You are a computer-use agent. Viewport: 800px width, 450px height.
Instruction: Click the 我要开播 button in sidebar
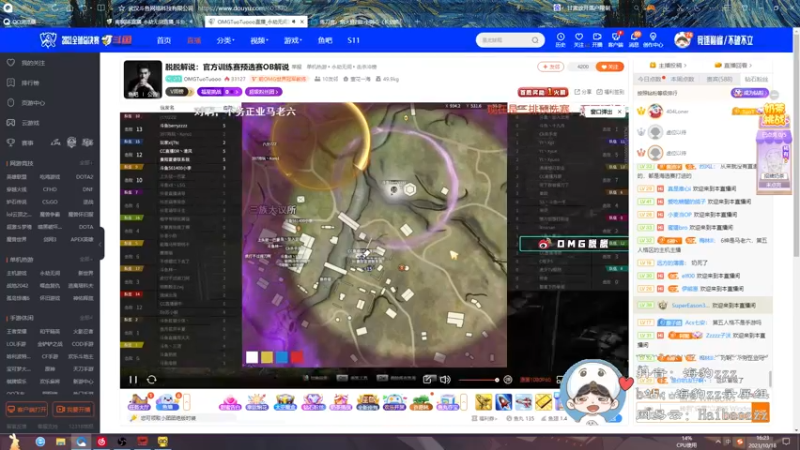(x=73, y=409)
